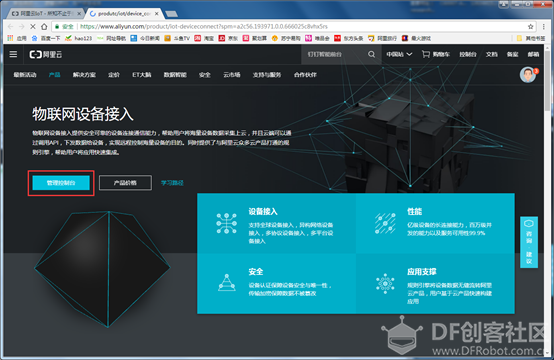
Task: Open the 京东 bookmark
Action: coord(228,38)
